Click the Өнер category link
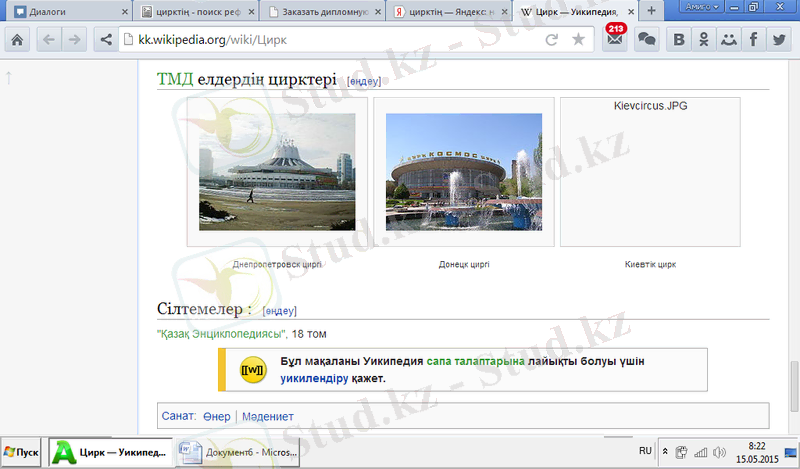This screenshot has height=469, width=800. [216, 415]
